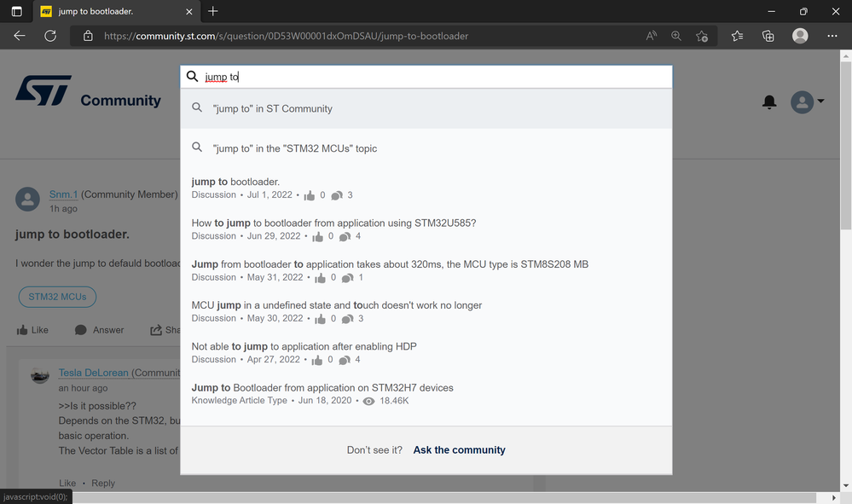Open the Collections icon

point(768,36)
